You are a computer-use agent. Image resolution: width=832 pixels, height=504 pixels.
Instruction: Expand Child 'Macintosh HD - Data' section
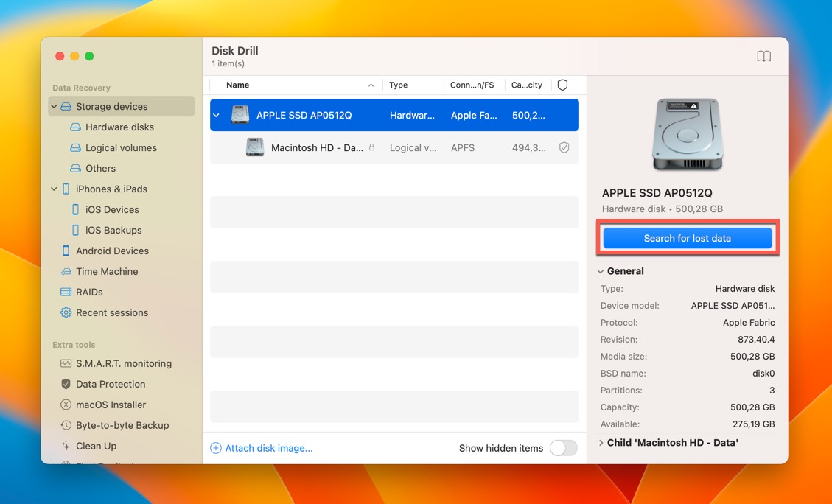pos(600,442)
